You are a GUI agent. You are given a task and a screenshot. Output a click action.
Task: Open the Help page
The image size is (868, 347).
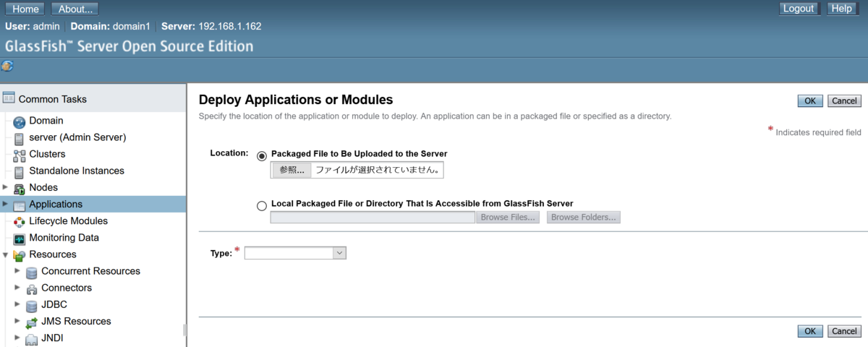coord(841,9)
